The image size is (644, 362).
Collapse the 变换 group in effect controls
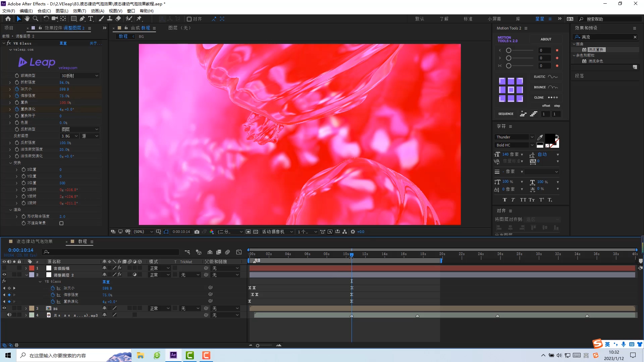[10, 163]
